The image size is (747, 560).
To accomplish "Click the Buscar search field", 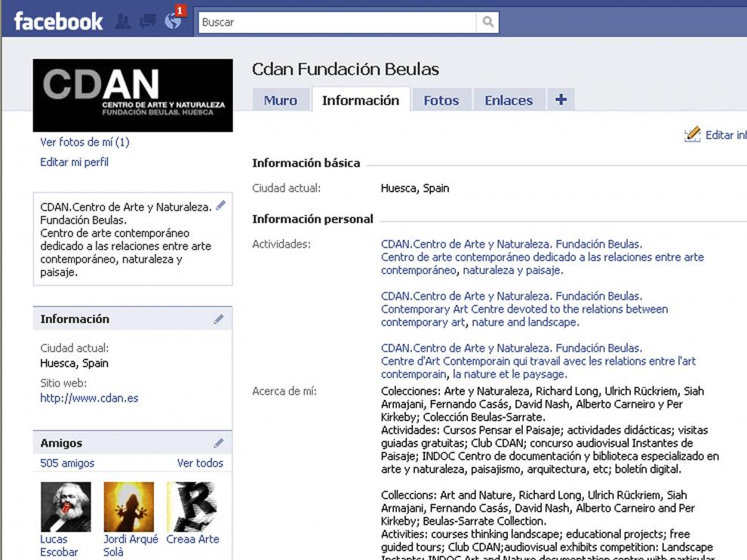I will (337, 22).
